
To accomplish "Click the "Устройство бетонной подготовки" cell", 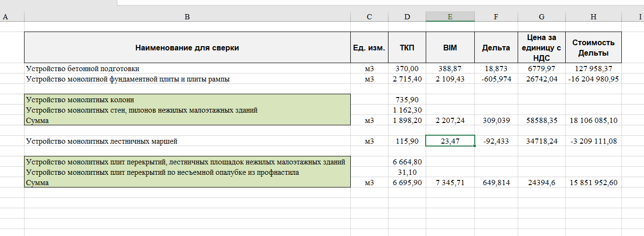I will (x=187, y=69).
